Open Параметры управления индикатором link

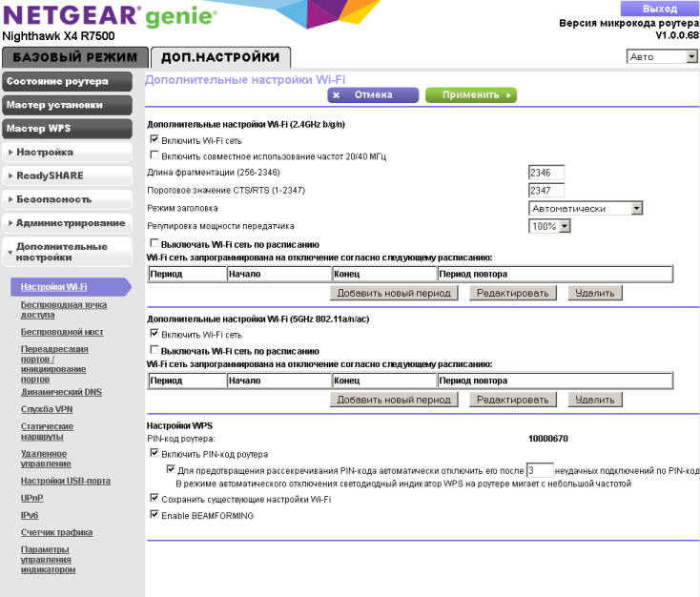49,560
